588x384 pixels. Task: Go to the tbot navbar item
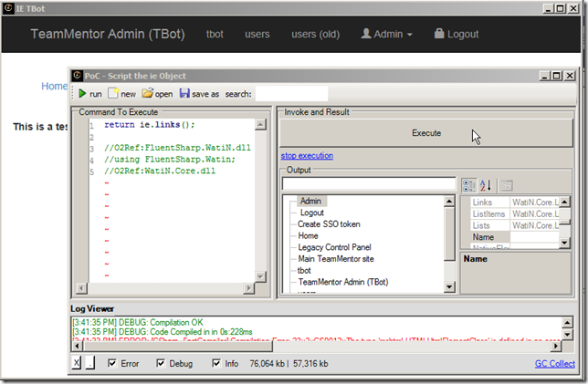click(x=215, y=34)
